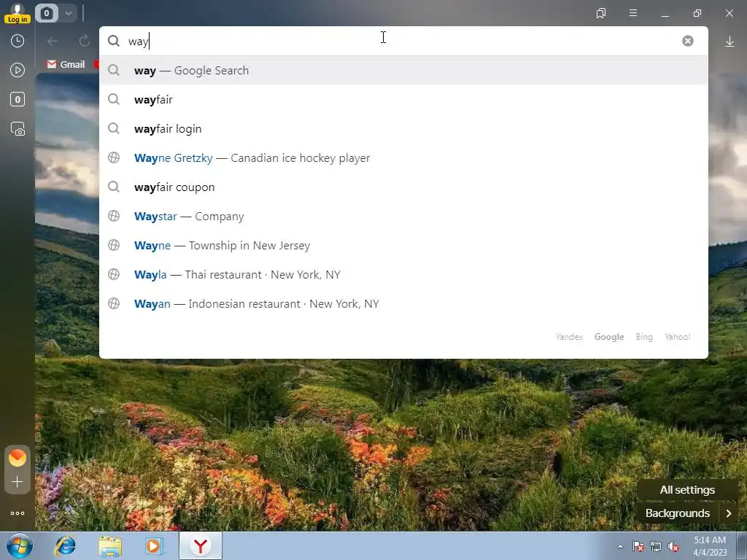Switch search engine to Bing
The width and height of the screenshot is (747, 560).
coord(644,337)
